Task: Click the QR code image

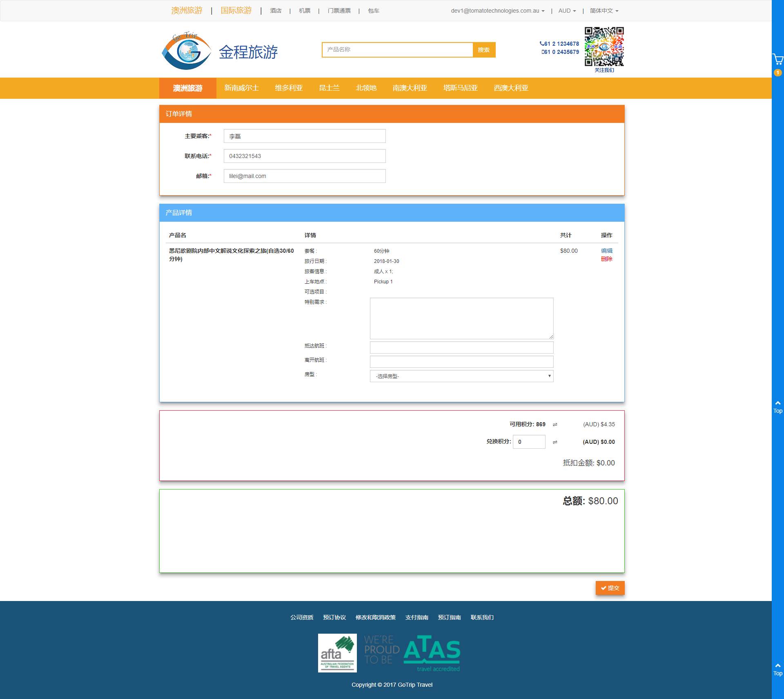Action: coord(604,47)
